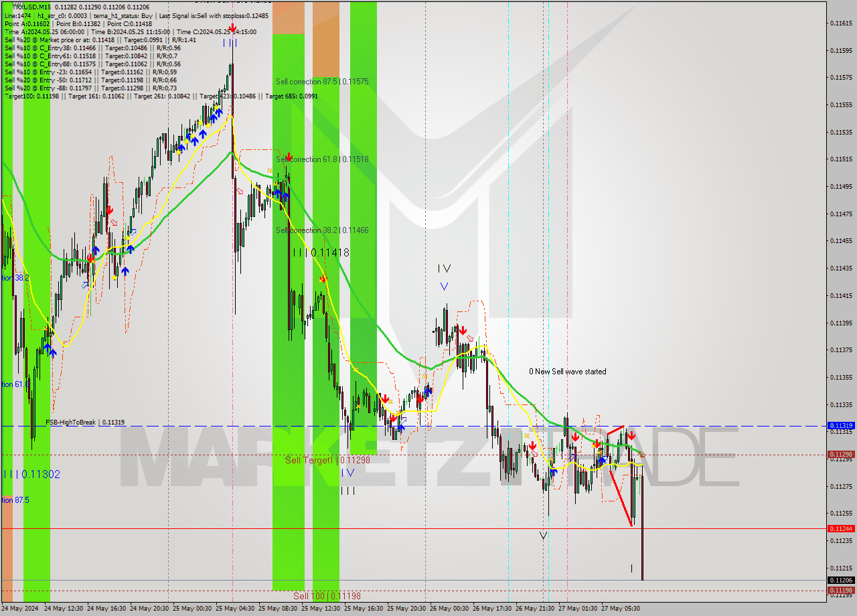The height and width of the screenshot is (616, 857).
Task: Click 'Sell correction 87.5 | 0.11575' label
Action: click(322, 82)
